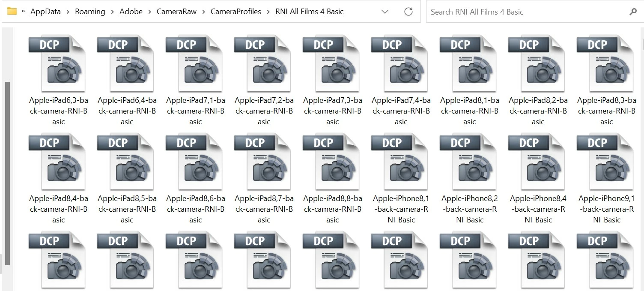This screenshot has width=644, height=291.
Task: Open the address bar history dropdown
Action: coord(385,12)
